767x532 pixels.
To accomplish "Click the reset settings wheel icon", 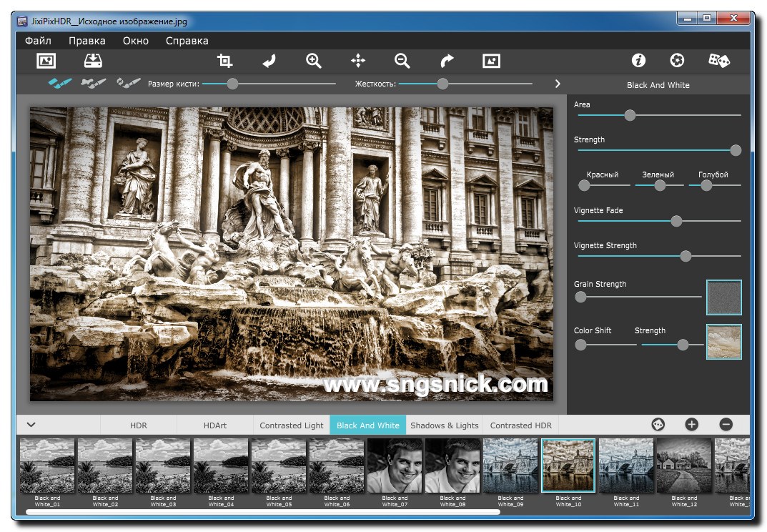I will [x=677, y=60].
